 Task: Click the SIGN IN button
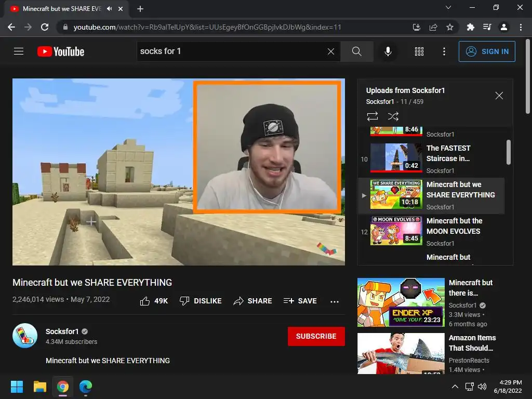point(487,51)
